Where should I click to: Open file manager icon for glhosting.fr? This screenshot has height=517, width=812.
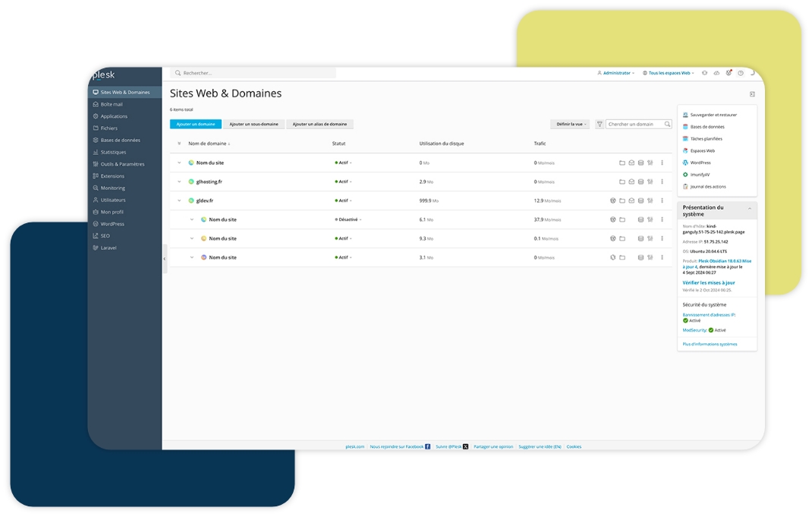coord(622,182)
